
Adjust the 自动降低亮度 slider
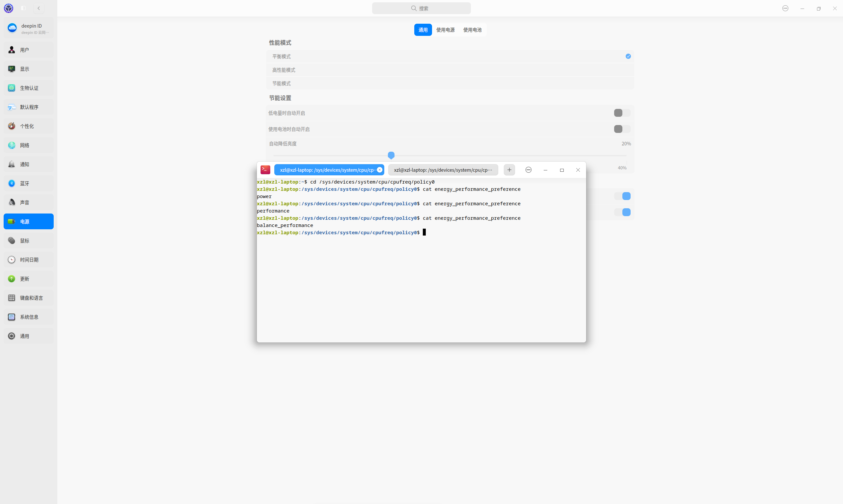[391, 155]
